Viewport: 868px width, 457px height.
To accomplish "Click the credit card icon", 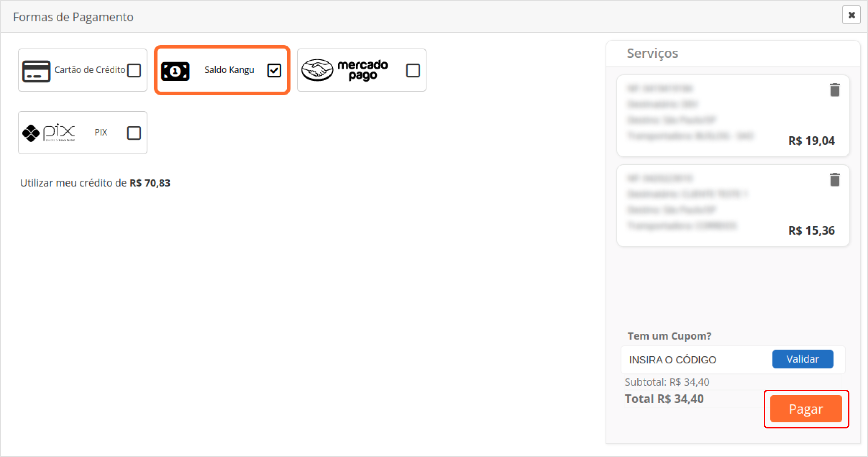I will click(36, 71).
